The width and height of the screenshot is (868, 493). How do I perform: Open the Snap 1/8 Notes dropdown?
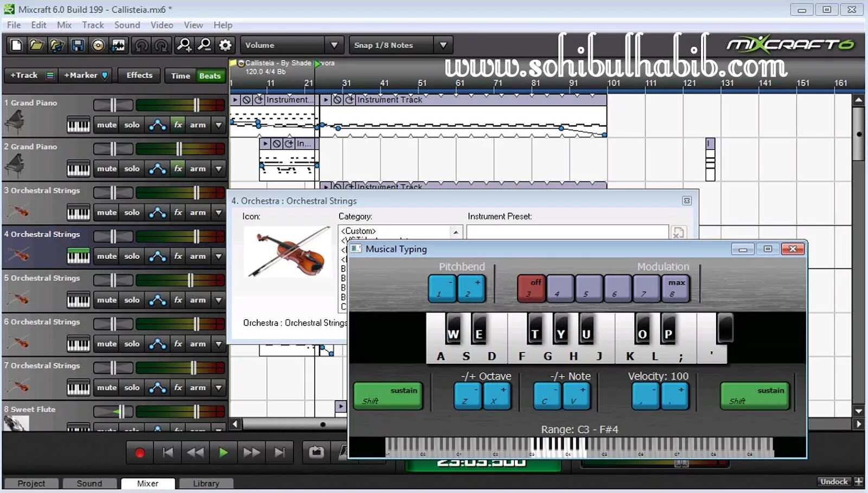(444, 45)
